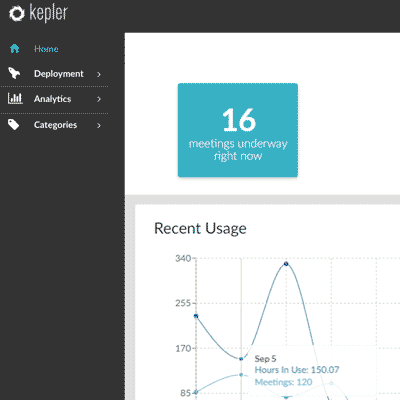Viewport: 400px width, 400px height.
Task: Click the chart peak data point near 340
Action: 286,264
